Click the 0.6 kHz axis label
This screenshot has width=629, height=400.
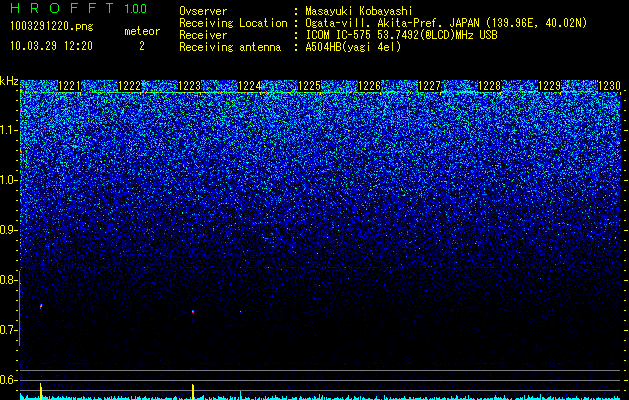click(8, 380)
